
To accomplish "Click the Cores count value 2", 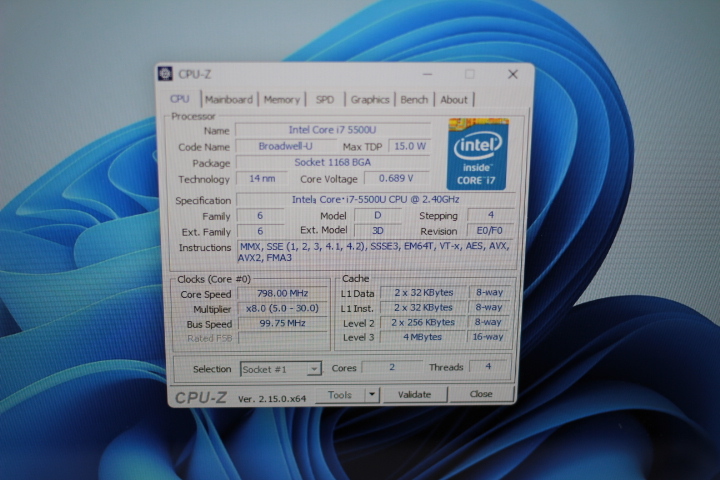I will (x=392, y=367).
